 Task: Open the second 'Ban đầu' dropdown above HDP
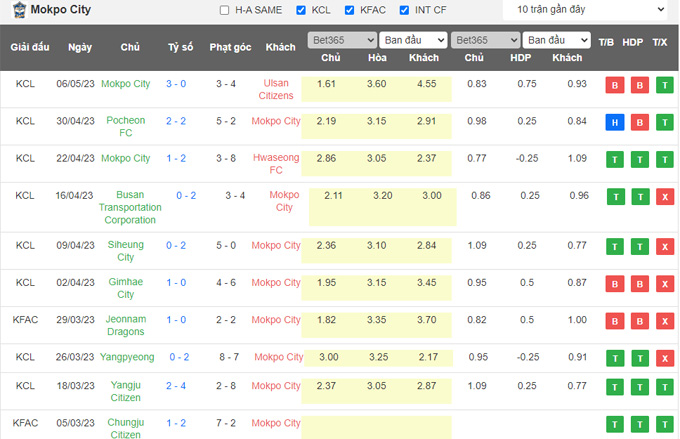557,41
